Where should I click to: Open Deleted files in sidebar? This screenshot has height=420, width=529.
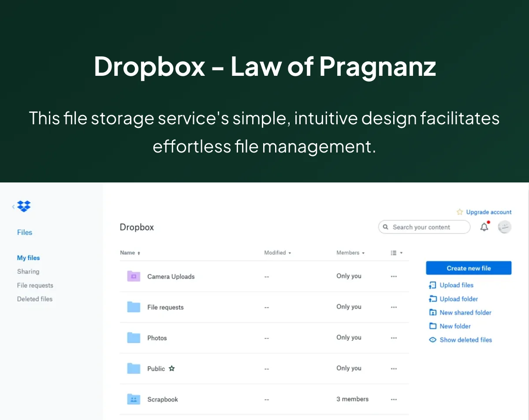34,299
